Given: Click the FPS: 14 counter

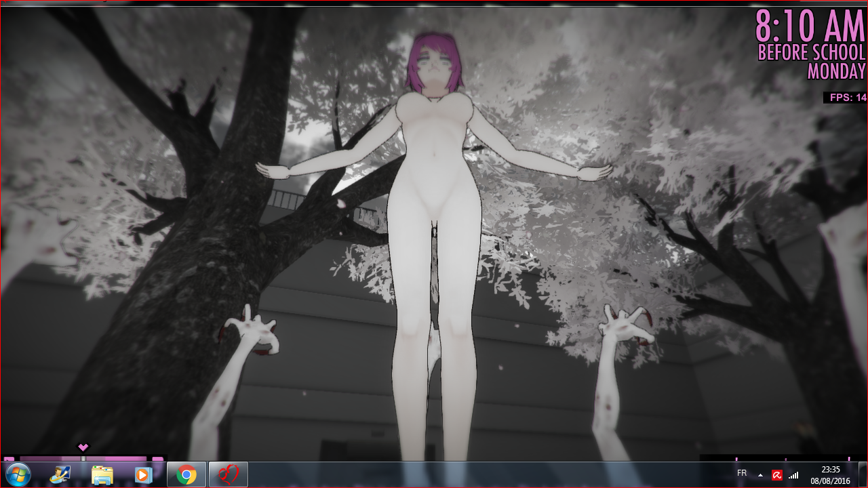Looking at the screenshot, I should click(847, 98).
